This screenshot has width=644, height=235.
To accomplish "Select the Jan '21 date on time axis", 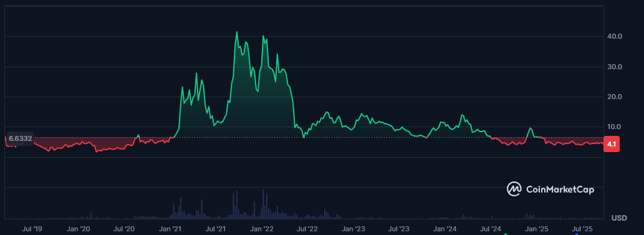I will pos(170,228).
